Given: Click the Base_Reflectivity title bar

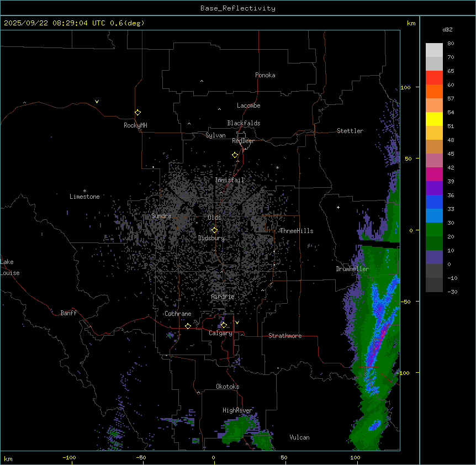Looking at the screenshot, I should point(237,8).
